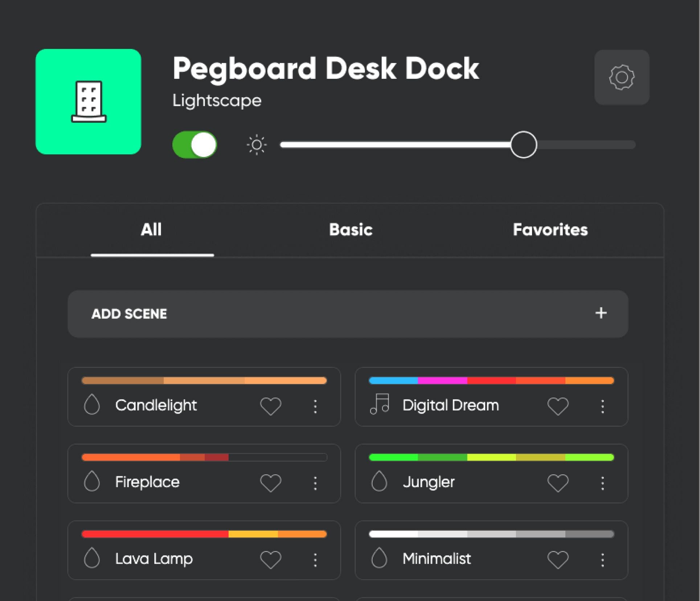Click the green Pegboard device icon
Viewport: 700px width, 601px height.
88,102
